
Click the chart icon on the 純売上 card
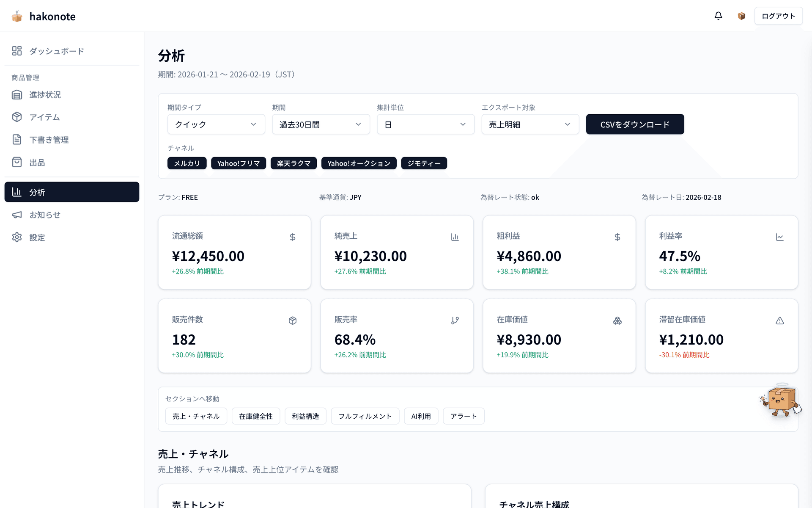point(455,237)
